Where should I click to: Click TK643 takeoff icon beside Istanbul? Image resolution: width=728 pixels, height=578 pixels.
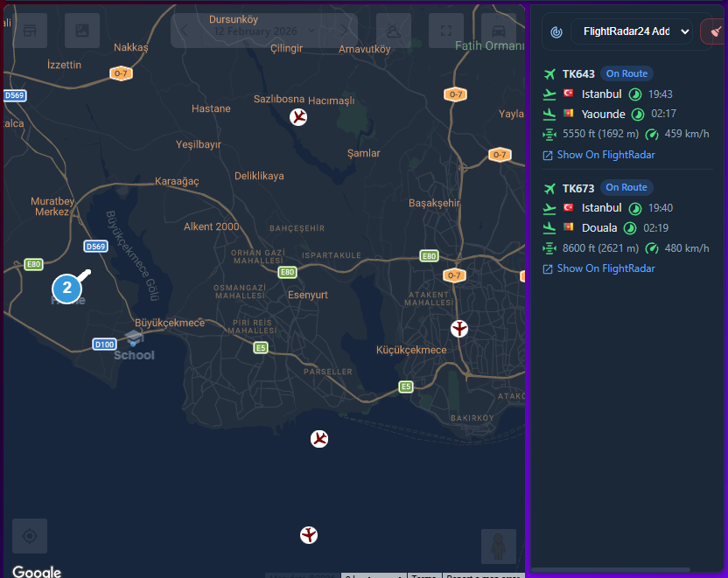(x=549, y=94)
